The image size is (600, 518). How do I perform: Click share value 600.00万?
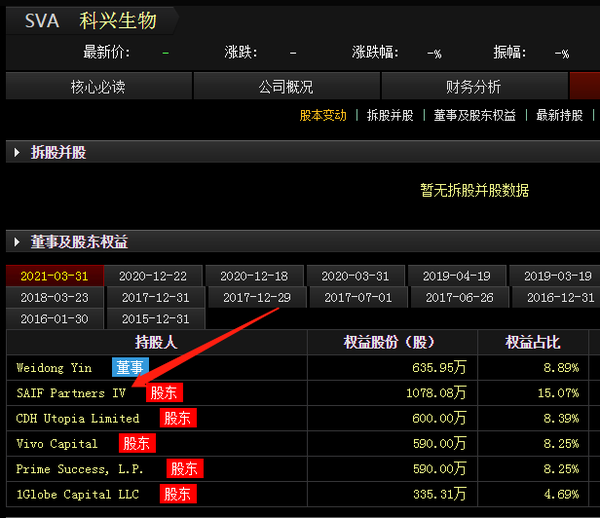point(439,418)
